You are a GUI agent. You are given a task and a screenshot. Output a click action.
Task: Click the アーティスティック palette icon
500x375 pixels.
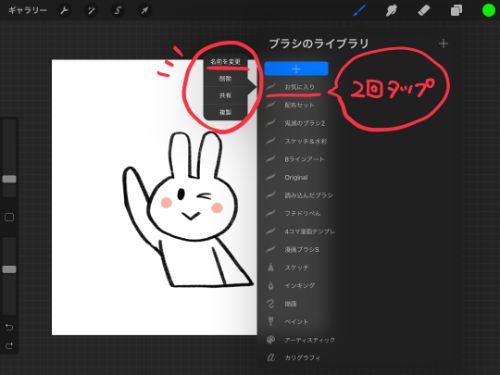coord(271,340)
